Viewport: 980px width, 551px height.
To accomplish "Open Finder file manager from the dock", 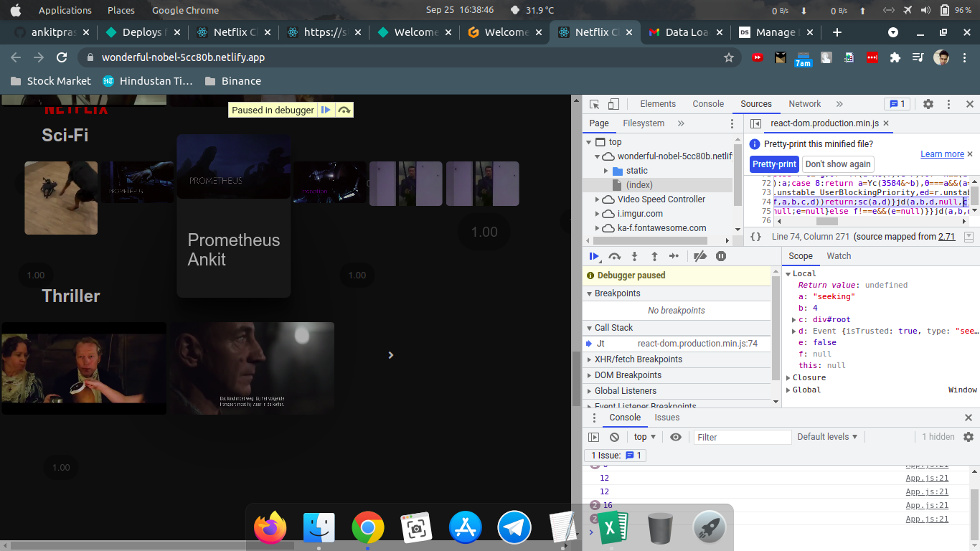I will tap(319, 528).
